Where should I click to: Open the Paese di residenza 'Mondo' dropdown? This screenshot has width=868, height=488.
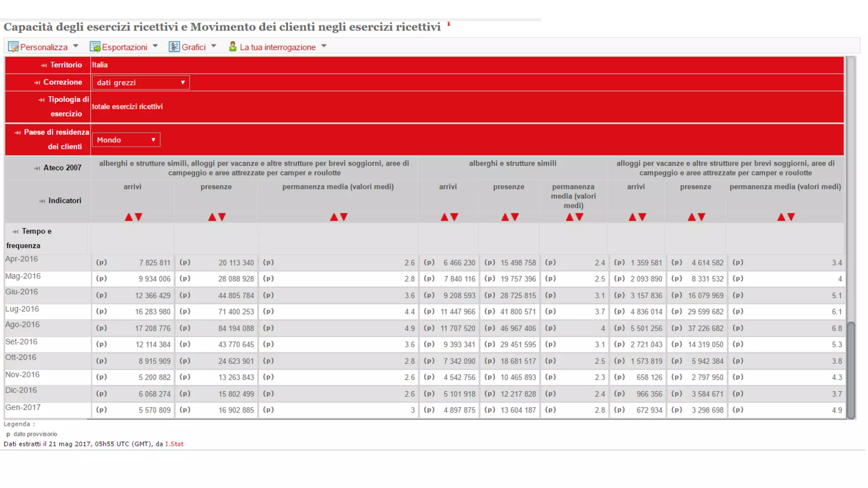(x=126, y=140)
